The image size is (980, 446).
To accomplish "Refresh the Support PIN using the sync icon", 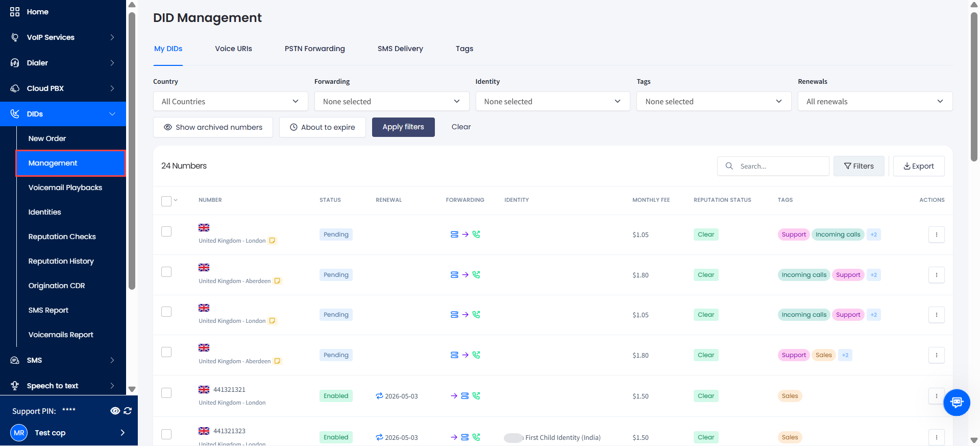I will 128,411.
